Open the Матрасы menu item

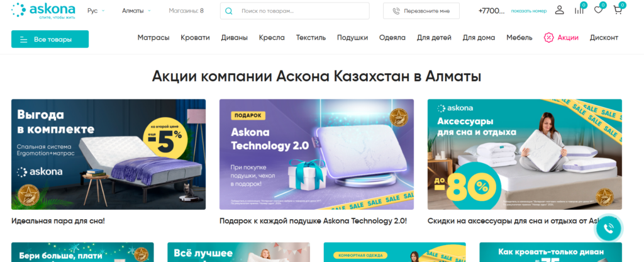point(153,38)
